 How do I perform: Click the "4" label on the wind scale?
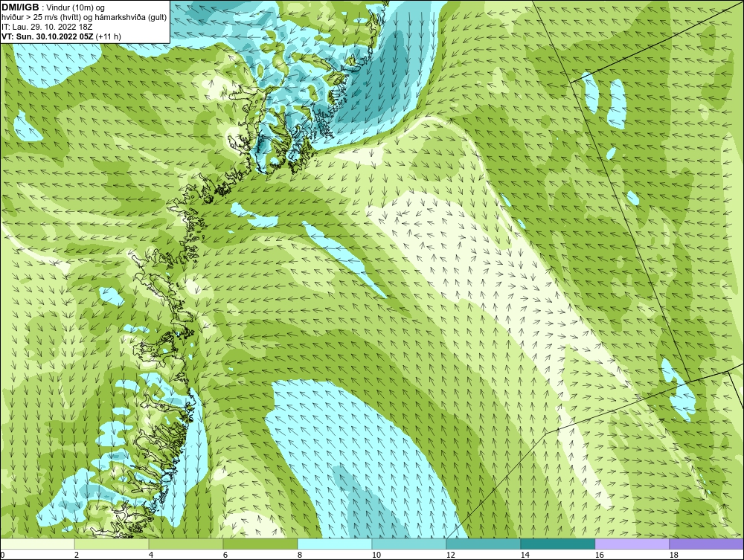point(151,556)
